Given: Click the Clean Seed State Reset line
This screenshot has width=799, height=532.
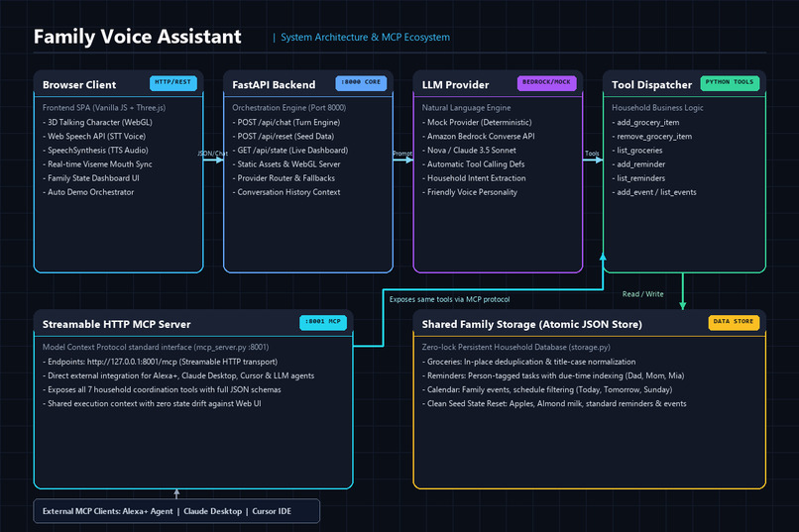Looking at the screenshot, I should point(554,404).
